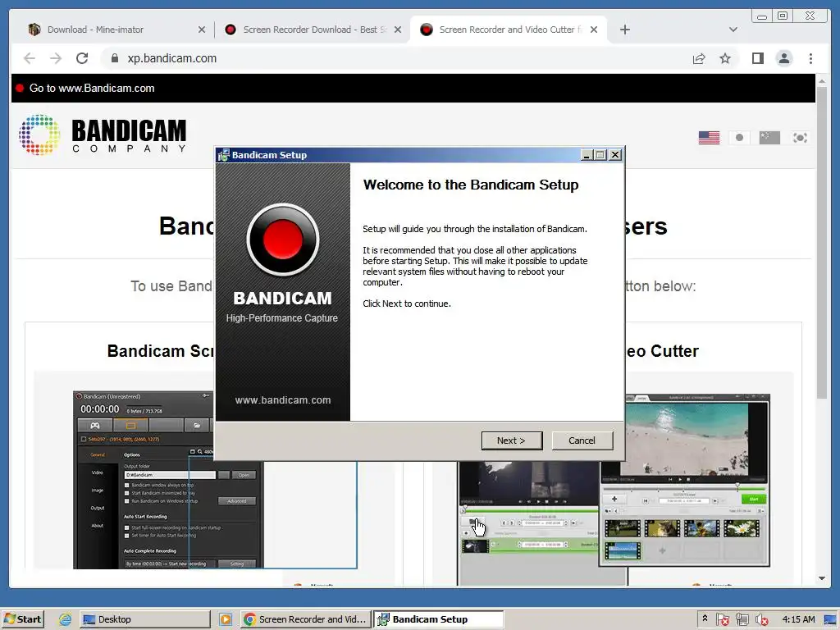The height and width of the screenshot is (630, 840).
Task: Minimize the Bandicam Setup dialog
Action: [586, 155]
